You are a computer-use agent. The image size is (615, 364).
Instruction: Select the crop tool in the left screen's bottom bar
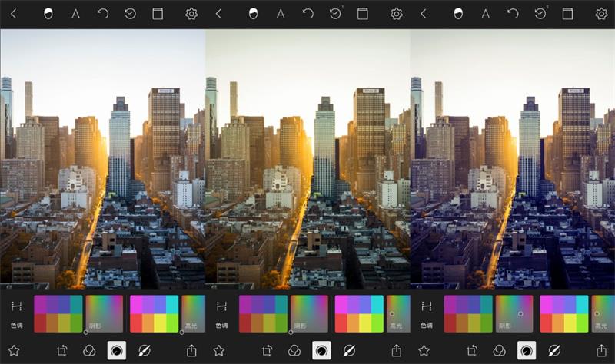pyautogui.click(x=62, y=350)
